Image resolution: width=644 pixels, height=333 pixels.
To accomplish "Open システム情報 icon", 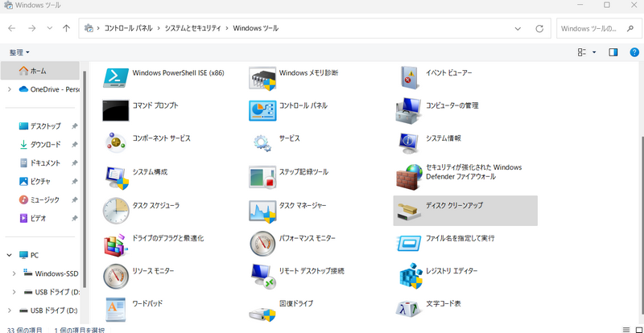I will pyautogui.click(x=409, y=143).
